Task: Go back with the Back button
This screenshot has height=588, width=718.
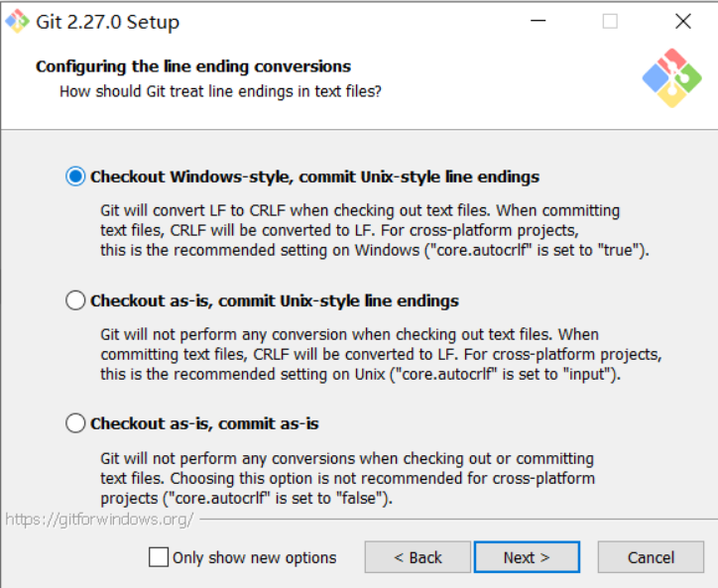Action: 418,557
